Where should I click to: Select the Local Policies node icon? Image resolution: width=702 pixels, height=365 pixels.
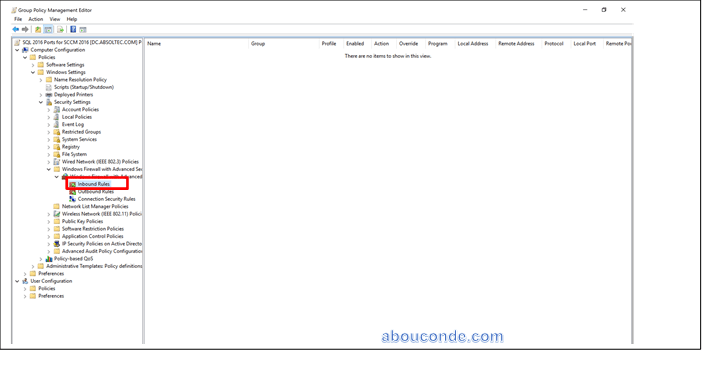(57, 117)
